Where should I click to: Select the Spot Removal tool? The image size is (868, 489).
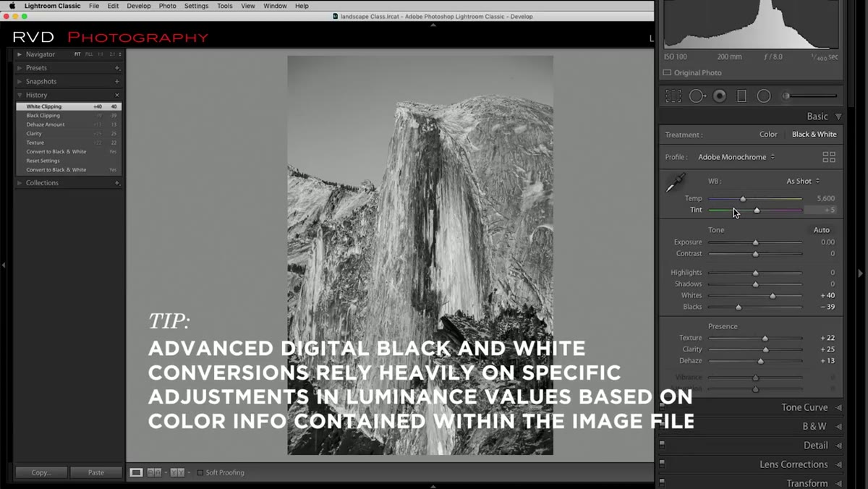click(x=697, y=96)
